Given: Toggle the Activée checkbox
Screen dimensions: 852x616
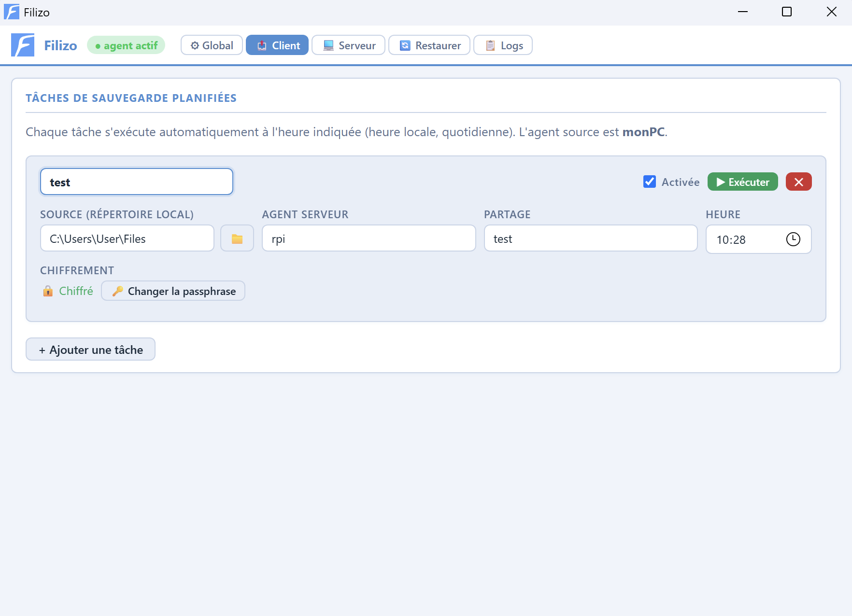Looking at the screenshot, I should pyautogui.click(x=650, y=182).
